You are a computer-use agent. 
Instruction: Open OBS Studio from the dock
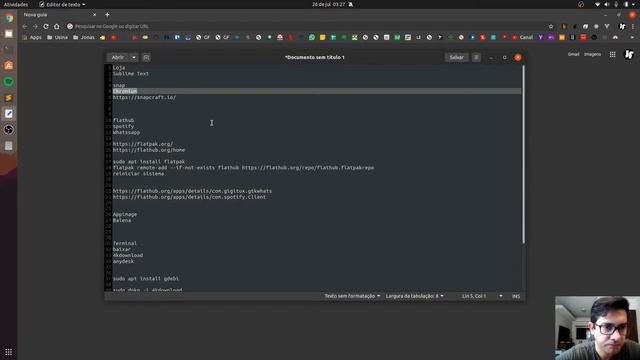(x=9, y=130)
